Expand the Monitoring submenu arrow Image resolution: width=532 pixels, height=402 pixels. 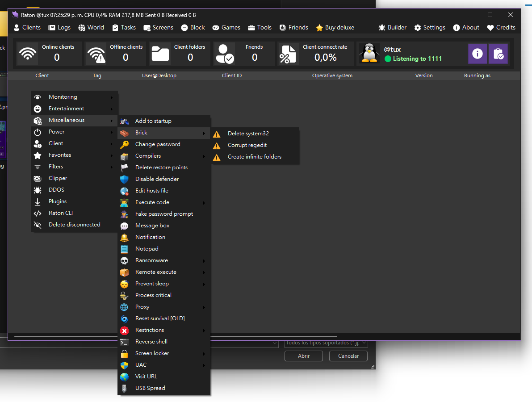112,97
